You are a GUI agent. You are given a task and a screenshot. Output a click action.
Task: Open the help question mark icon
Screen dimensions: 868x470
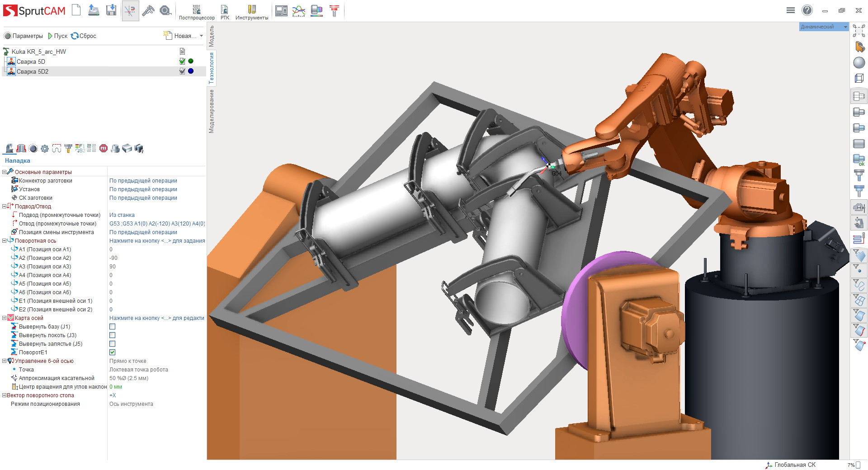pyautogui.click(x=807, y=10)
